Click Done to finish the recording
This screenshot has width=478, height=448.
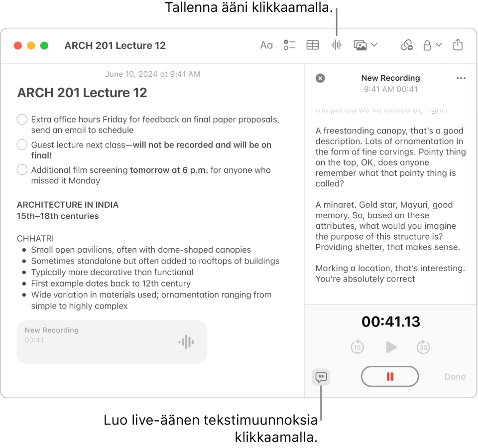point(455,377)
